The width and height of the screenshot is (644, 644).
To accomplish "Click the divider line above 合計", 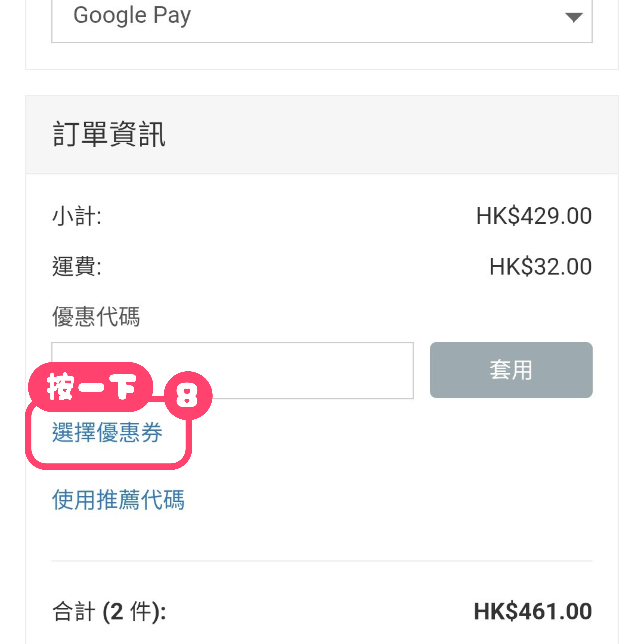I will coord(322,561).
